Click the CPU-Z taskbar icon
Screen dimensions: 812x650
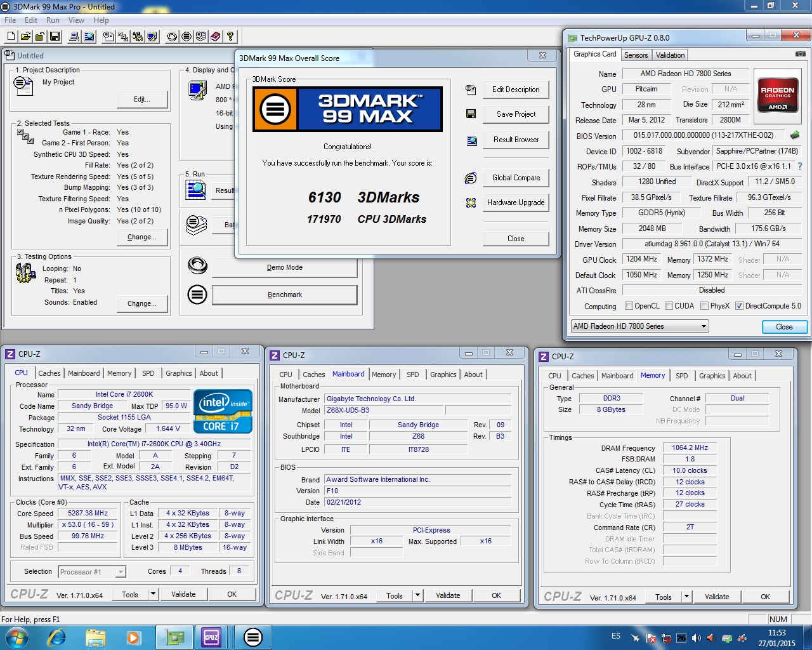[211, 637]
